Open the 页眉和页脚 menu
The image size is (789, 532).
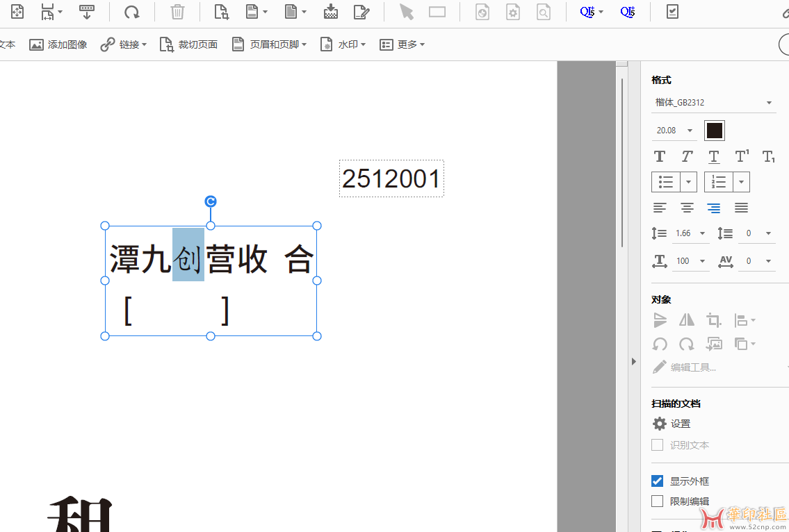269,44
